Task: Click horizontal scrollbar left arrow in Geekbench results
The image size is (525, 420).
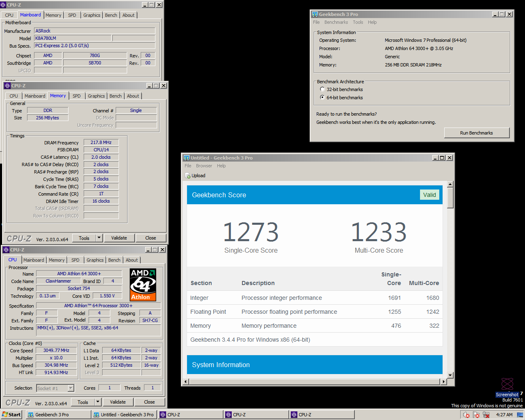Action: click(185, 381)
